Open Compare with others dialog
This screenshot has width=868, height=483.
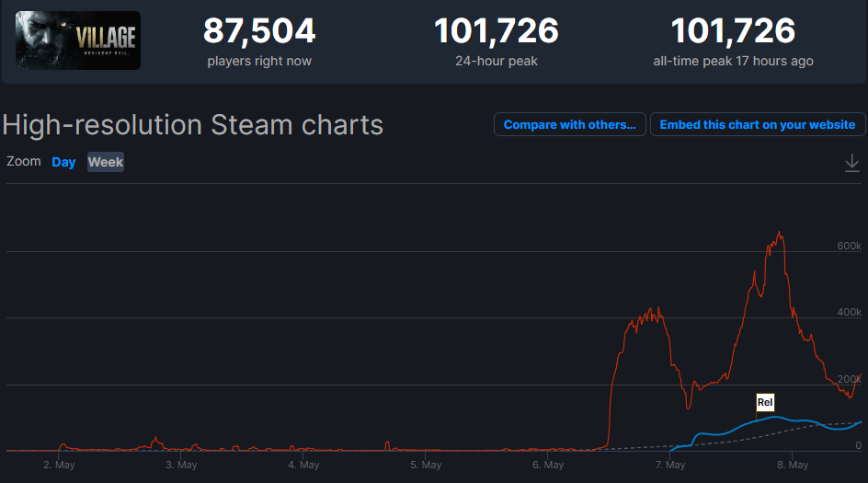(570, 124)
